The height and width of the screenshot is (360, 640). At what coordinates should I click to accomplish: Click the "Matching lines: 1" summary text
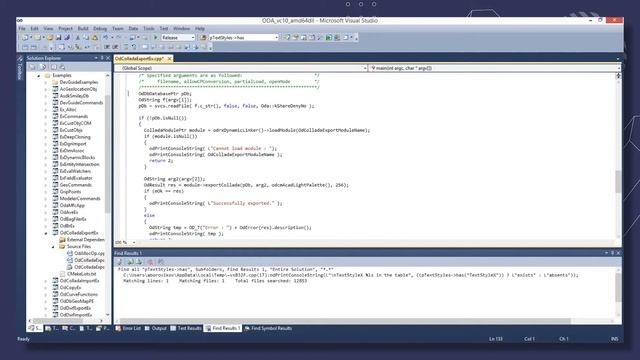146,281
